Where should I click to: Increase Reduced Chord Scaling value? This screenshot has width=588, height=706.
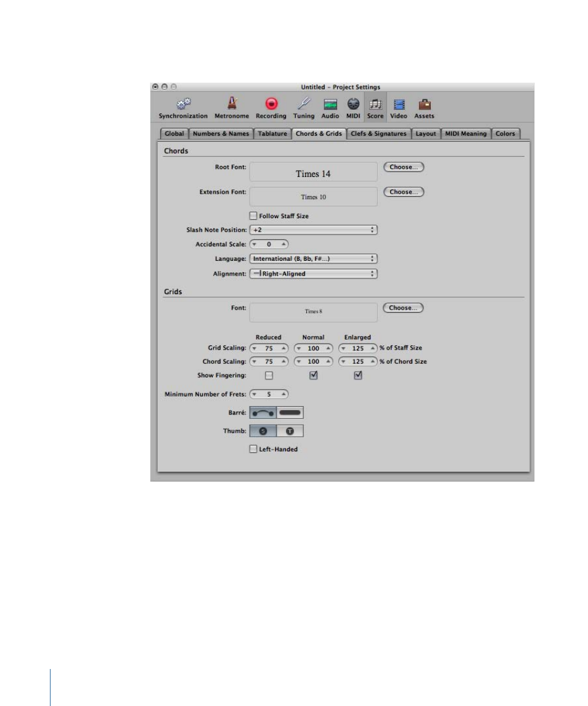(283, 361)
